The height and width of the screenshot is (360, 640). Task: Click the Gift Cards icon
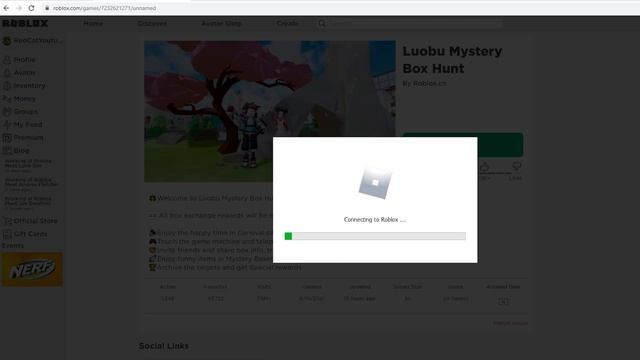[x=7, y=234]
